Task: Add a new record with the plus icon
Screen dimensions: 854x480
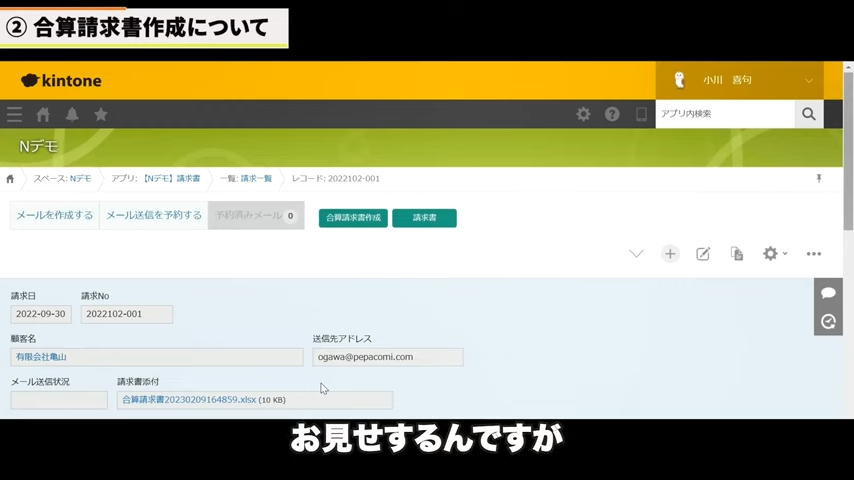Action: 670,254
